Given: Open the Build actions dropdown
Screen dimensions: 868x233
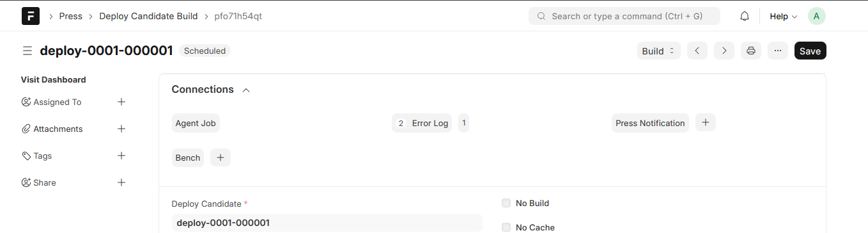Looking at the screenshot, I should [x=659, y=51].
